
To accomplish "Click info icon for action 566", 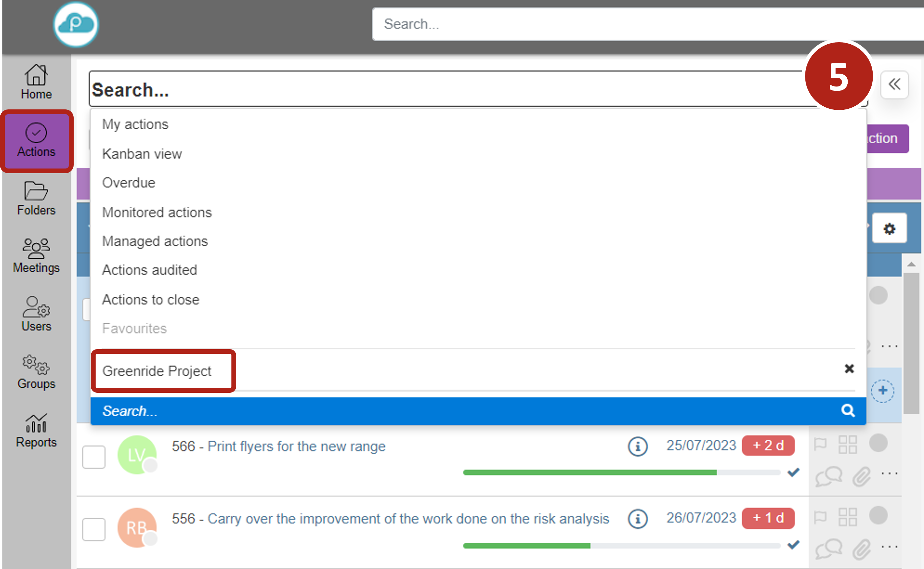I will (x=638, y=446).
